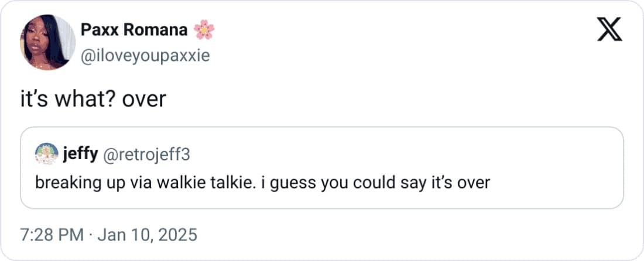
Task: Open the @retrojeff3 handle
Action: pyautogui.click(x=146, y=154)
